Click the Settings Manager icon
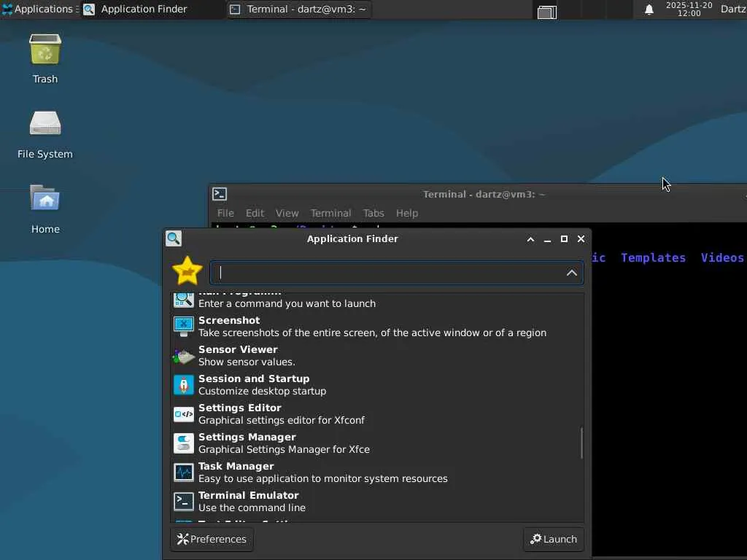This screenshot has height=560, width=747. (183, 443)
